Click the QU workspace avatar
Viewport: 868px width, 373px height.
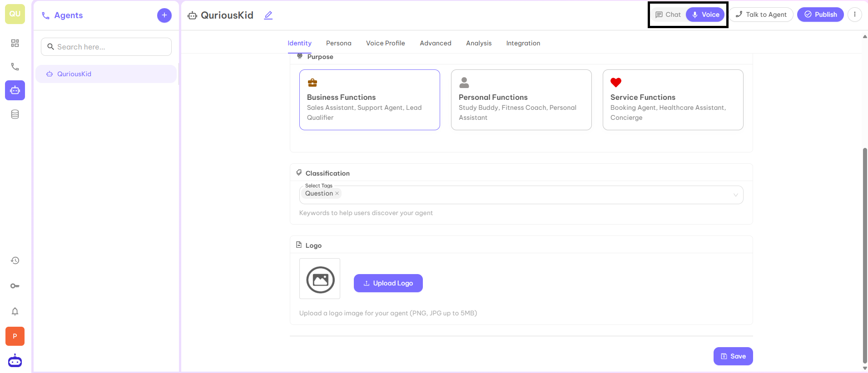[x=15, y=14]
